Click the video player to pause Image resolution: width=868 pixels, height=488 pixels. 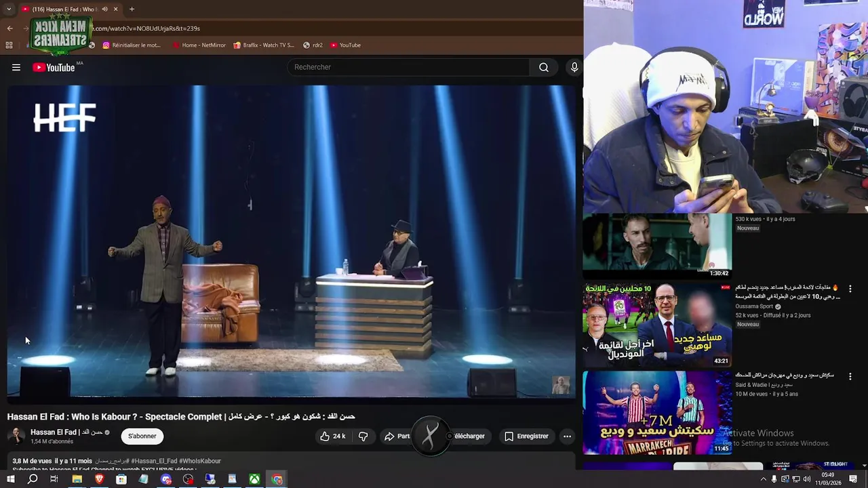(291, 241)
